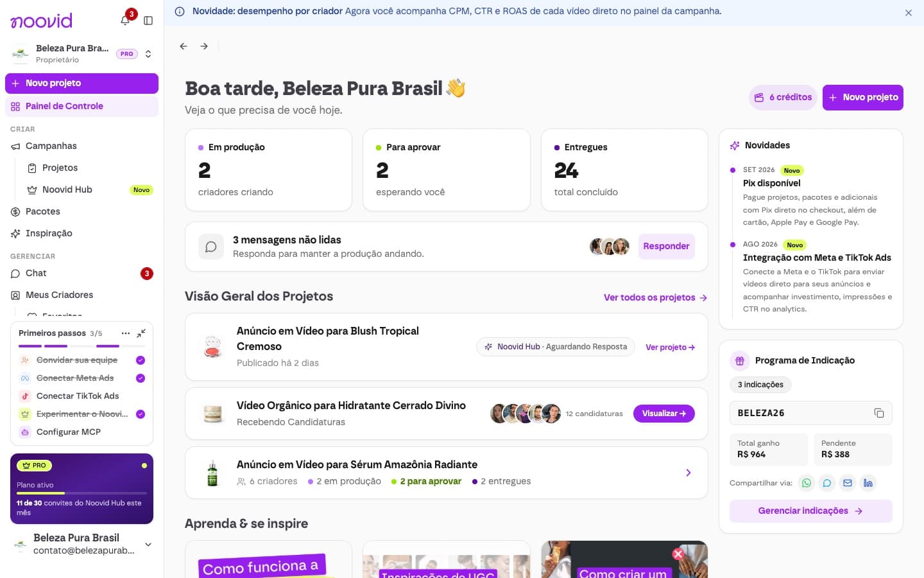Toggle the Experimentar o Noovid step checkmark
Image resolution: width=924 pixels, height=578 pixels.
141,414
